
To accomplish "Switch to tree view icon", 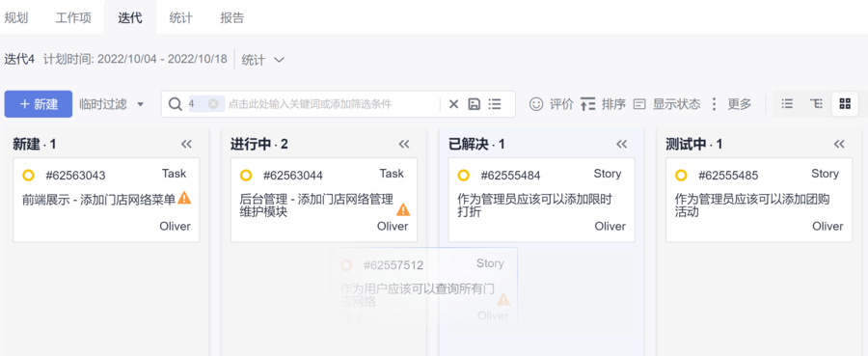I will [816, 103].
